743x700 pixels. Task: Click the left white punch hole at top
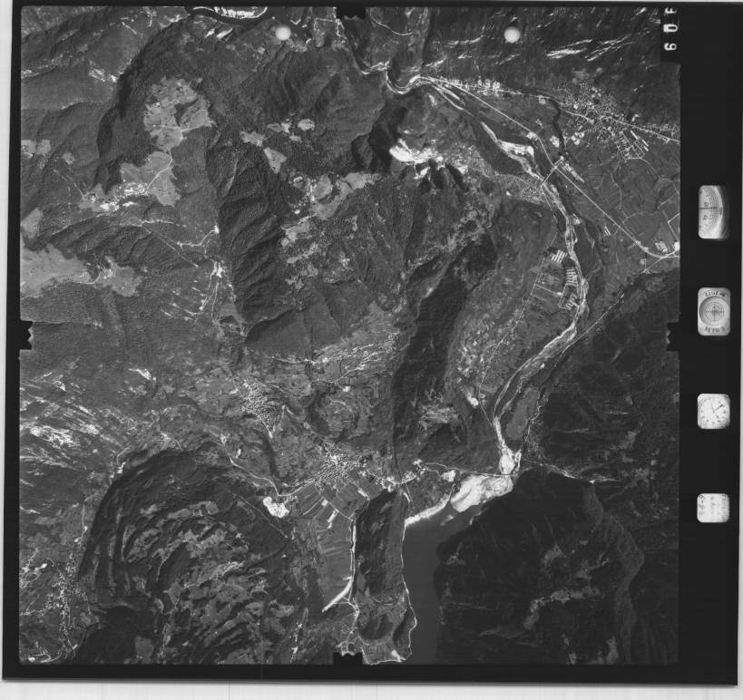(x=283, y=34)
